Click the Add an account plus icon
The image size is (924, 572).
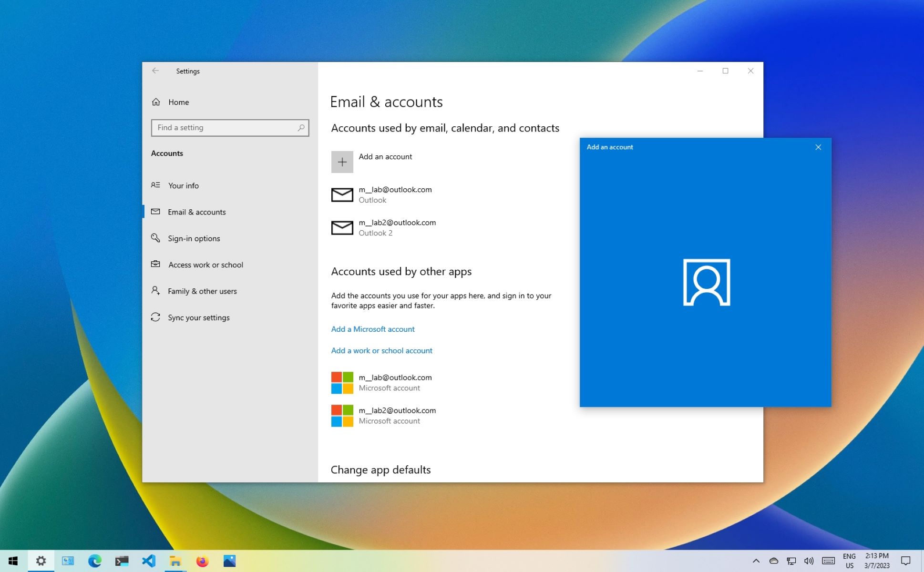342,161
